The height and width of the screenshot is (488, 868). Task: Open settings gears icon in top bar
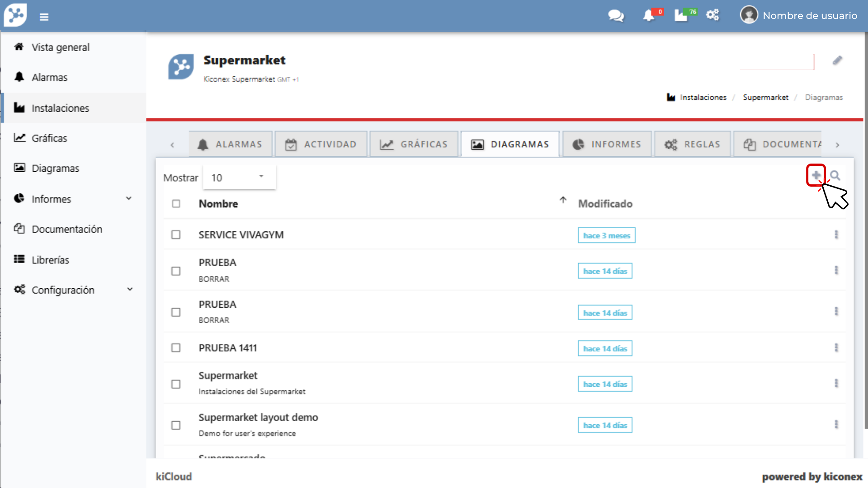[x=712, y=15]
